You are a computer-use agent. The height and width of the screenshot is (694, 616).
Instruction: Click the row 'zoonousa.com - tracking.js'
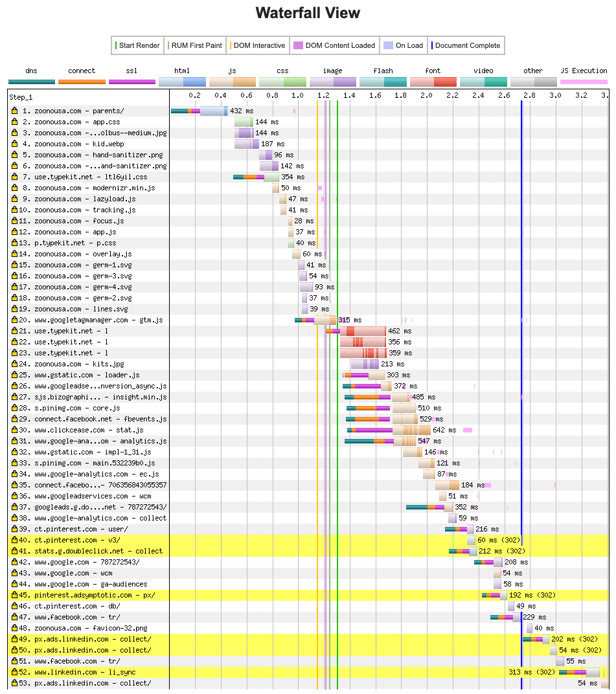[x=308, y=210]
